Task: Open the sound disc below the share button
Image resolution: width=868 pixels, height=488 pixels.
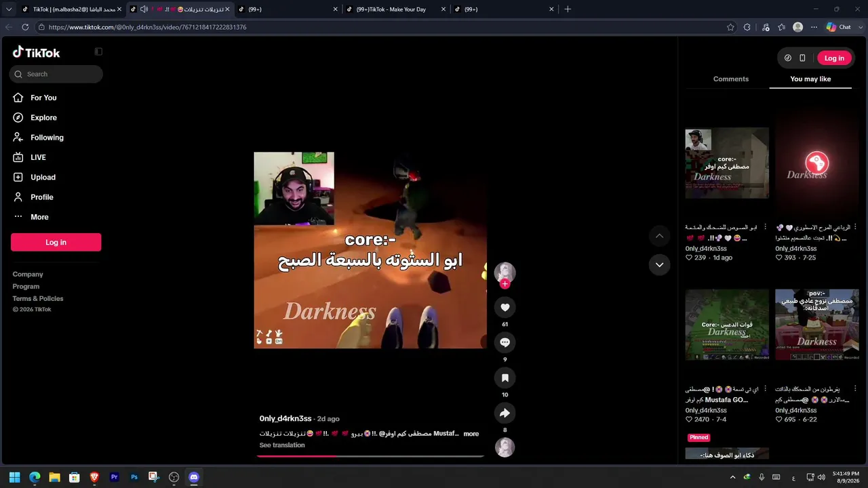Action: [505, 447]
